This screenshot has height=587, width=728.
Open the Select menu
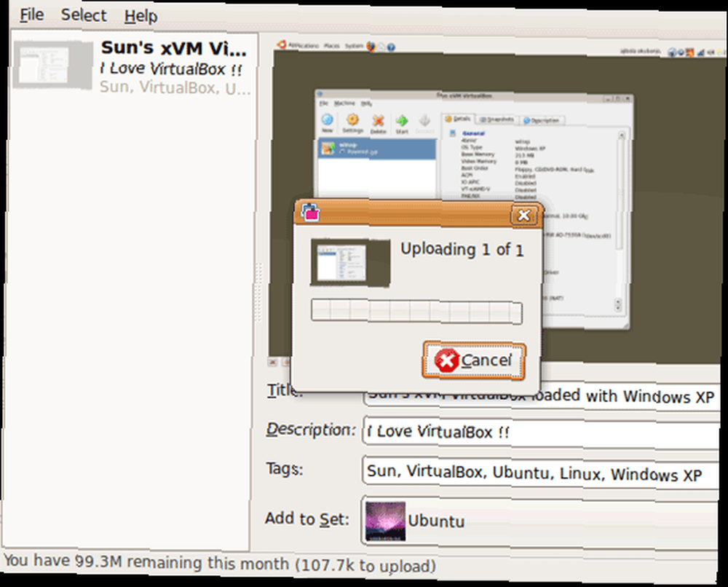[x=84, y=15]
